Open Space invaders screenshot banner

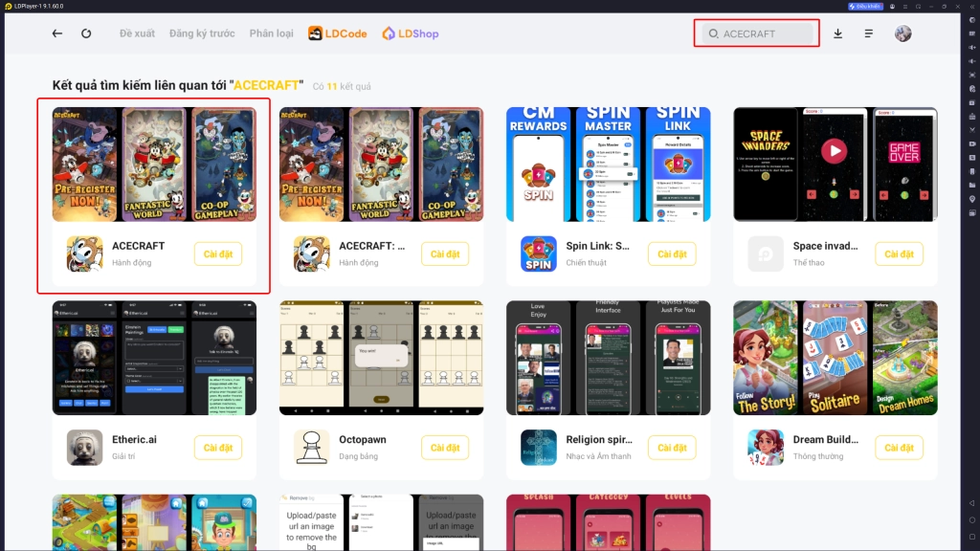coord(835,165)
